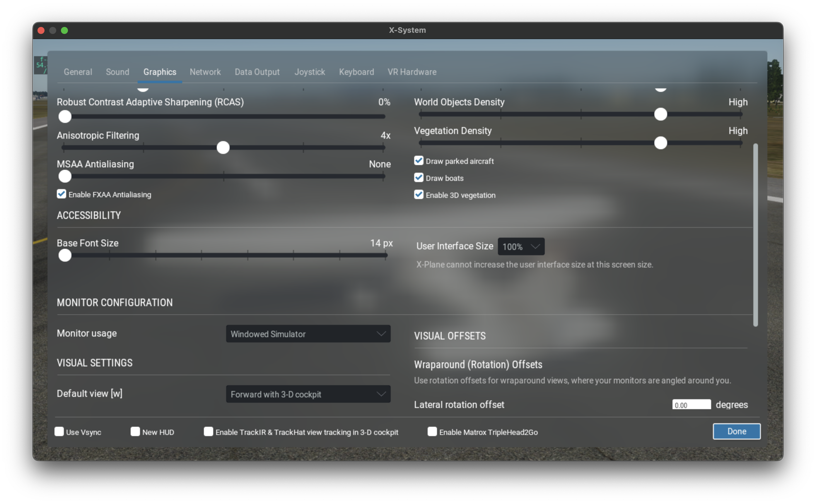
Task: Check the New HUD option
Action: tap(135, 432)
